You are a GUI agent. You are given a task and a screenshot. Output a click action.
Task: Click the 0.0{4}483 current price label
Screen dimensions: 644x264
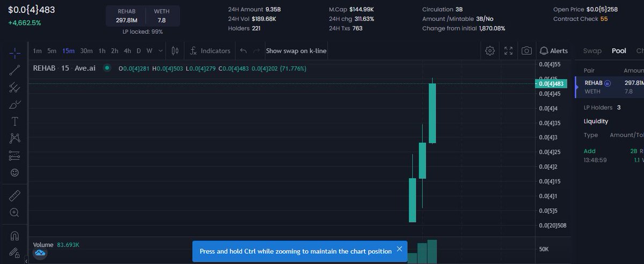(x=551, y=84)
